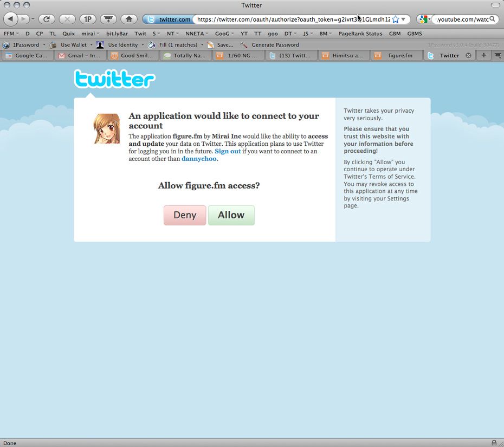Image resolution: width=504 pixels, height=447 pixels.
Task: Click the 1P password toolbar button
Action: click(x=87, y=19)
